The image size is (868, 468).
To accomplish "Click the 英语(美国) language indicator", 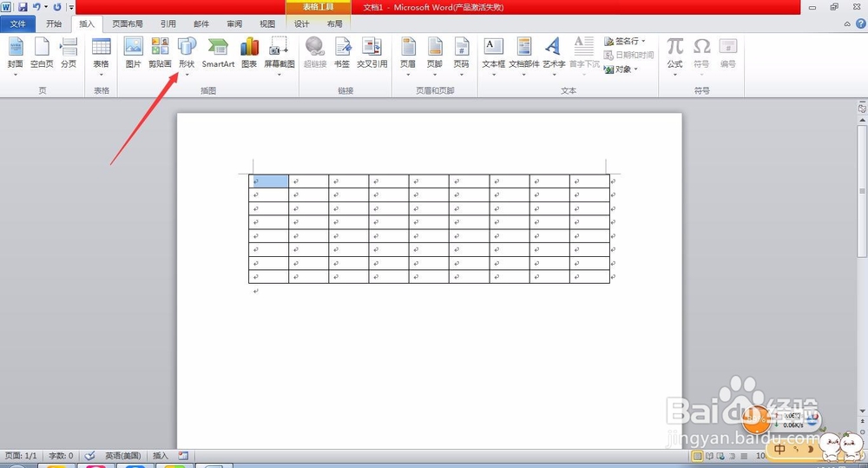I will [123, 456].
